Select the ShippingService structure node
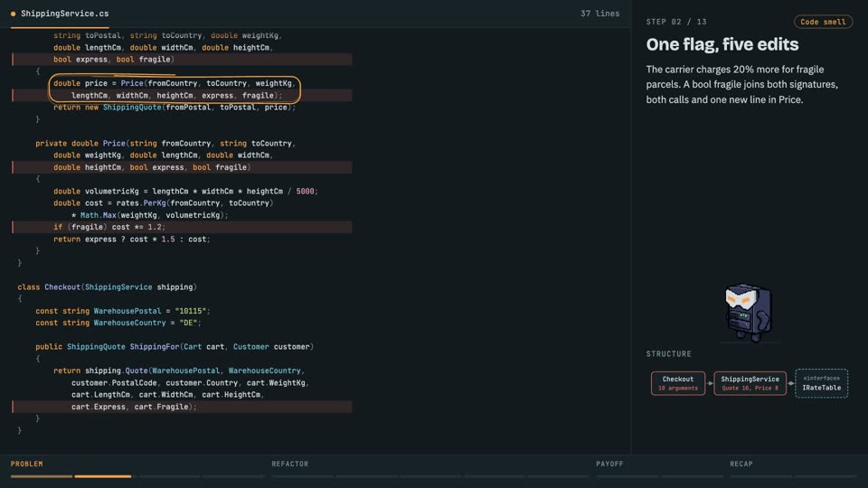Screen dimensions: 868x488 pyautogui.click(x=750, y=383)
